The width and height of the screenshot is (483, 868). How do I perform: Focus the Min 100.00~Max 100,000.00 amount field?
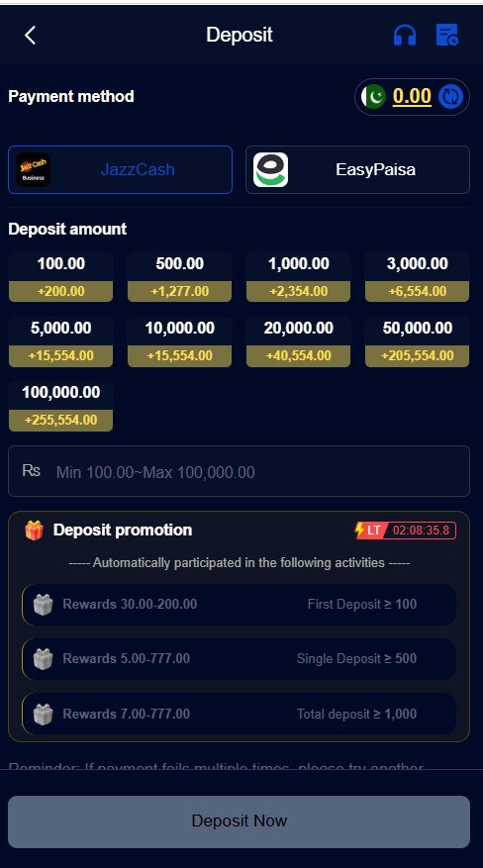coord(239,472)
